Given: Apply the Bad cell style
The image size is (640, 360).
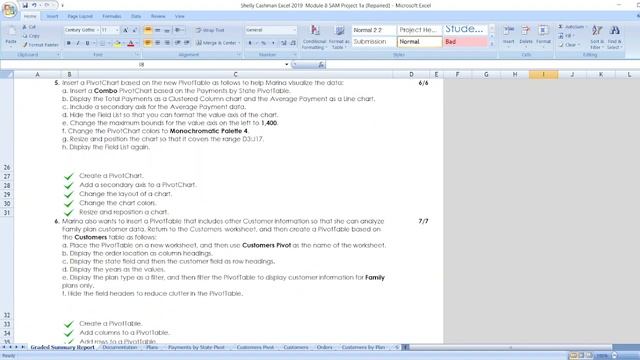Looking at the screenshot, I should tap(465, 42).
